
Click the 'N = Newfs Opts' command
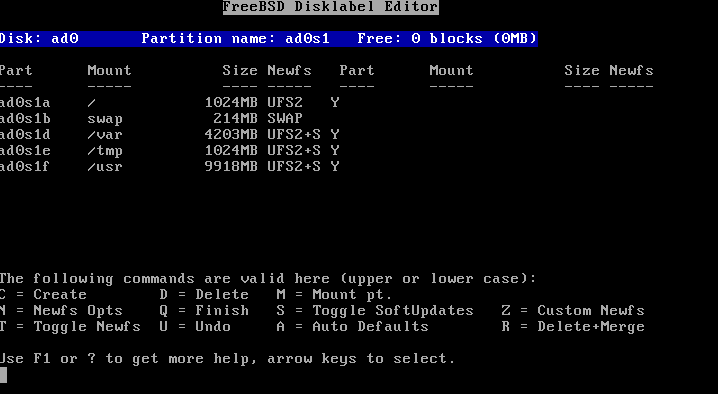(x=61, y=311)
